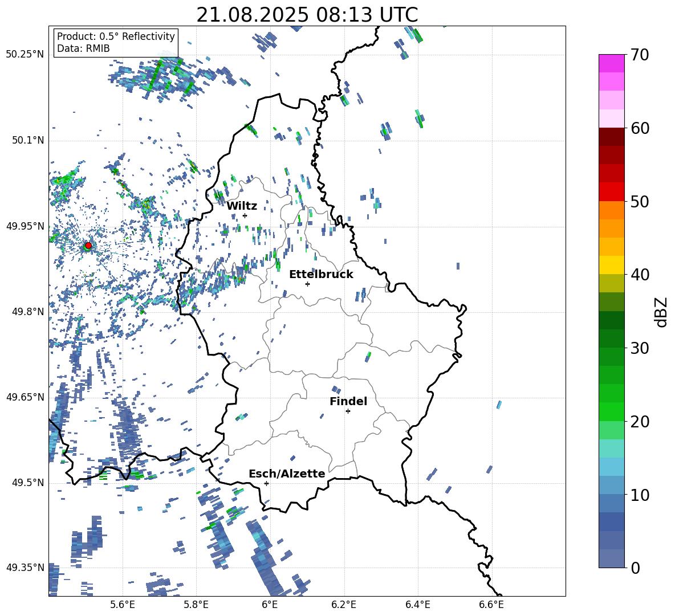This screenshot has width=675, height=616.
Task: Click the 'Product: 0.5° Reflectivity' text
Action: click(116, 36)
